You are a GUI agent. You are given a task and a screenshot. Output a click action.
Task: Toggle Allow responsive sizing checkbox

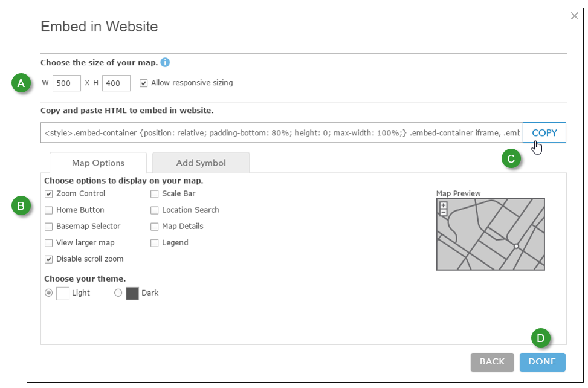pos(143,83)
